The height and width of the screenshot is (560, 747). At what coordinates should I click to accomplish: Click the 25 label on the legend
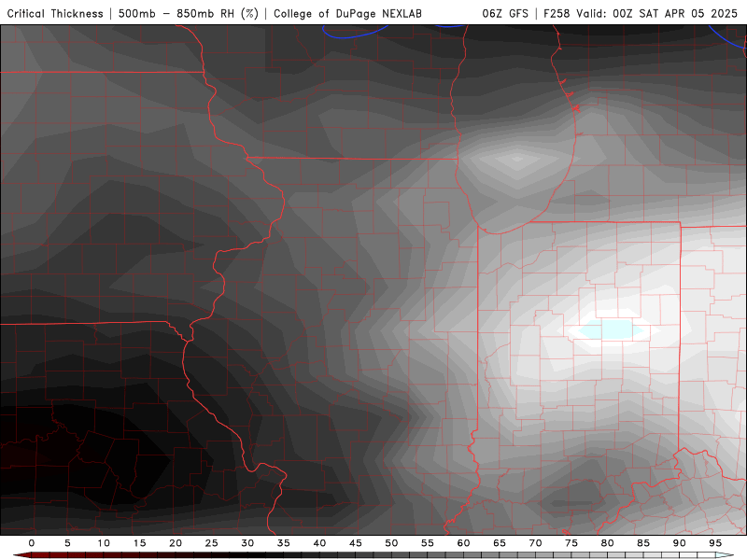[212, 543]
